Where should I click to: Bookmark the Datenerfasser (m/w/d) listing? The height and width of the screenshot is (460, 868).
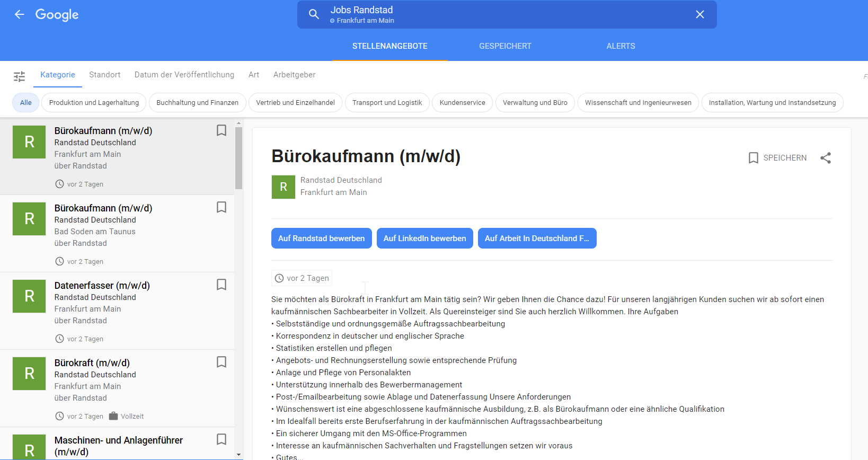(222, 285)
